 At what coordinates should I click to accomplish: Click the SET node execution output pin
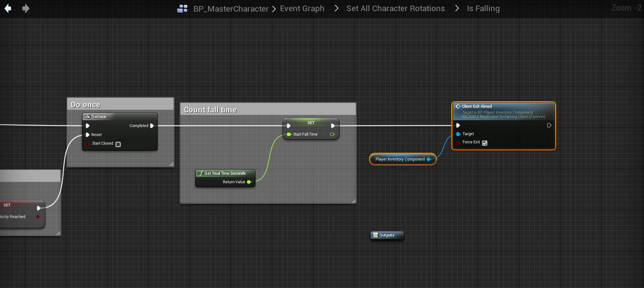(x=333, y=126)
